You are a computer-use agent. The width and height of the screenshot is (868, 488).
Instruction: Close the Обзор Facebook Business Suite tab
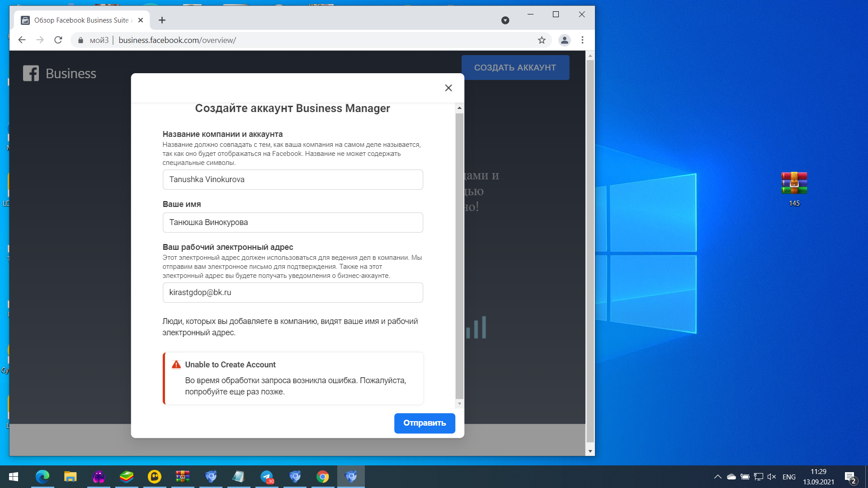pyautogui.click(x=141, y=20)
